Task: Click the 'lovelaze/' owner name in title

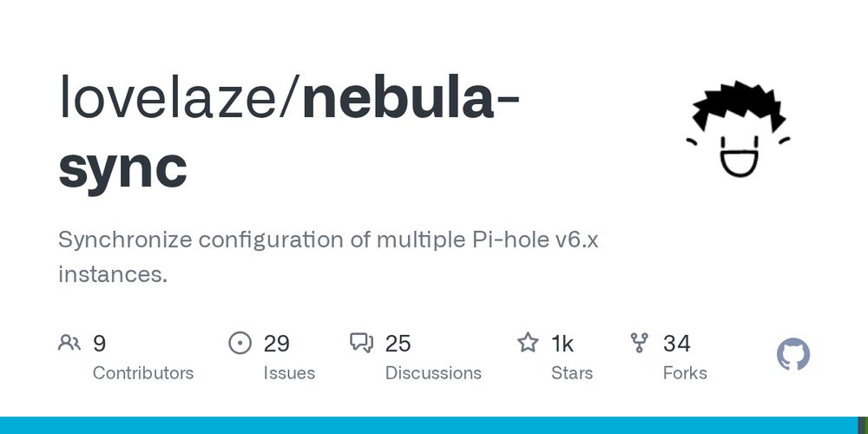Action: point(178,98)
